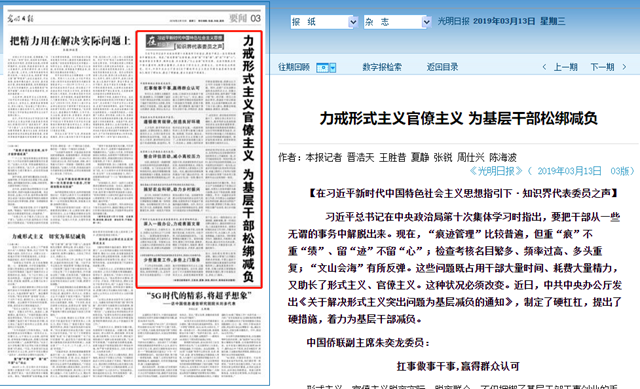640x389 pixels.
Task: Select 把精力用在解决实际问题上 article on thumbnail
Action: [x=70, y=41]
